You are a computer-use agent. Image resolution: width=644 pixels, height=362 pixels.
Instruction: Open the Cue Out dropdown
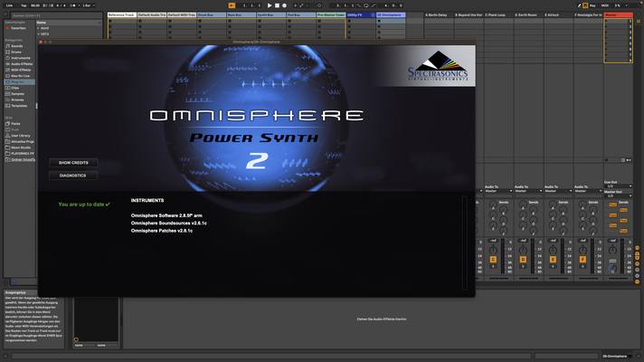[618, 186]
